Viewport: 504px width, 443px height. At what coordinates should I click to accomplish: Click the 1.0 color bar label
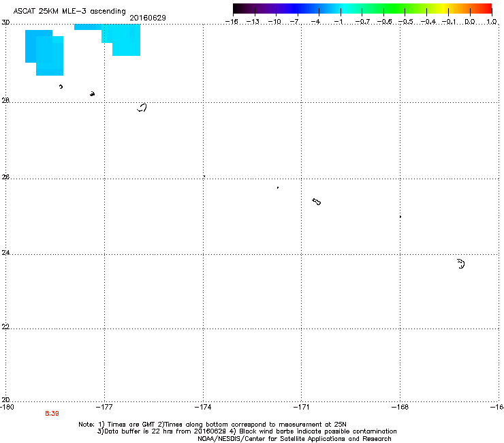click(x=492, y=22)
